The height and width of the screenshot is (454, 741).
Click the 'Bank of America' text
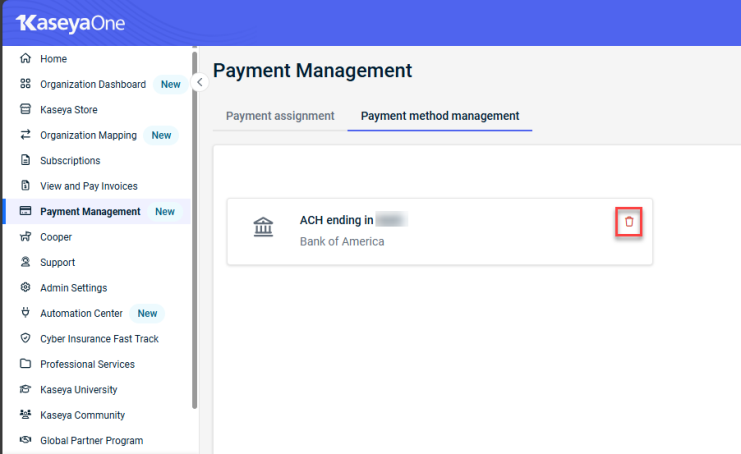click(x=342, y=241)
